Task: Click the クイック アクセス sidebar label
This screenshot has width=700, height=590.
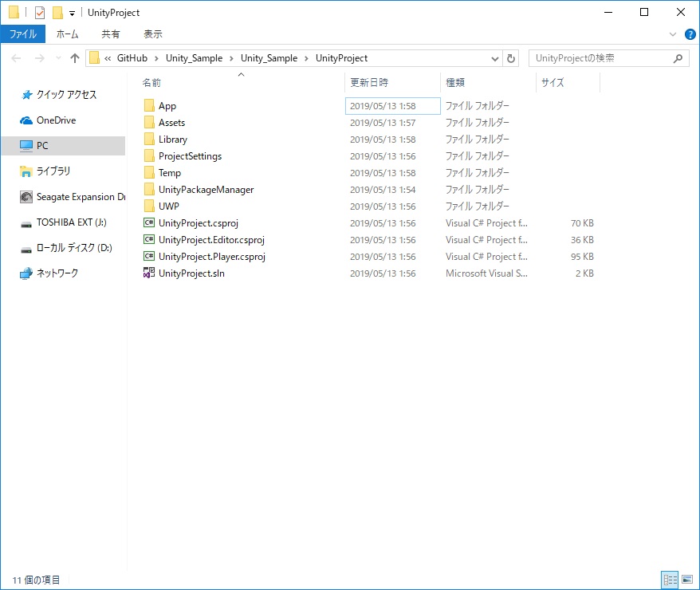Action: (66, 95)
